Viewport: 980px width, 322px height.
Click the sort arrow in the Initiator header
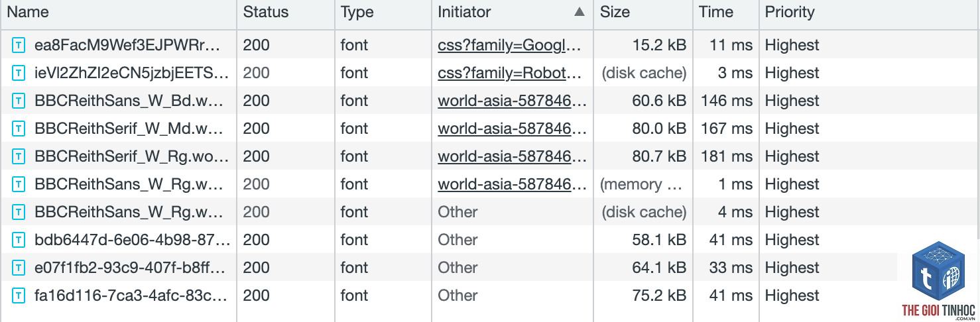(580, 12)
